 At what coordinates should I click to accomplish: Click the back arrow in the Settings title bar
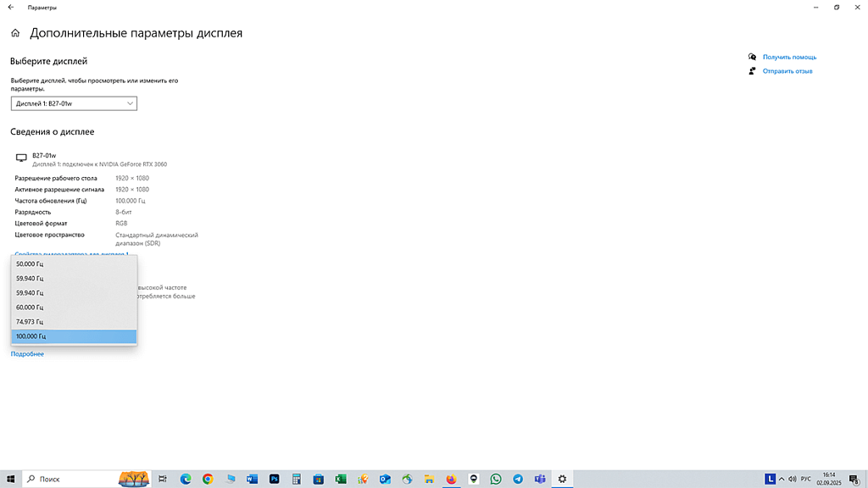coord(11,8)
